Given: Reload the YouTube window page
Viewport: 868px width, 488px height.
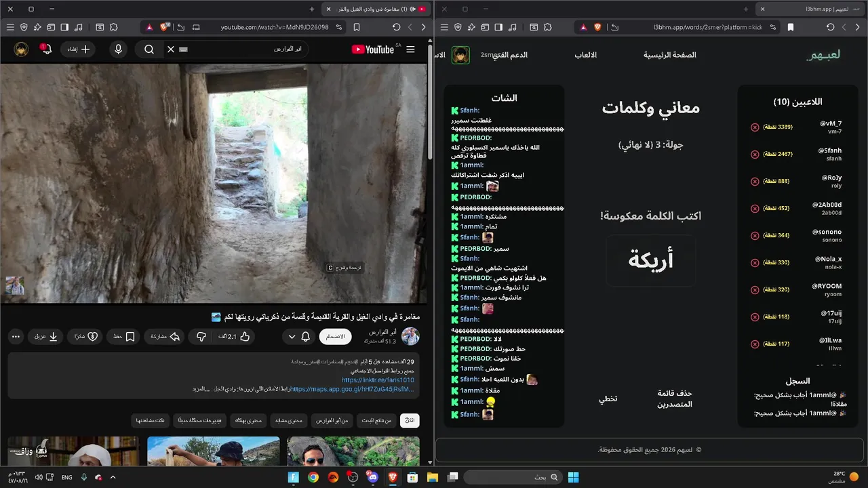Looking at the screenshot, I should coord(397,27).
